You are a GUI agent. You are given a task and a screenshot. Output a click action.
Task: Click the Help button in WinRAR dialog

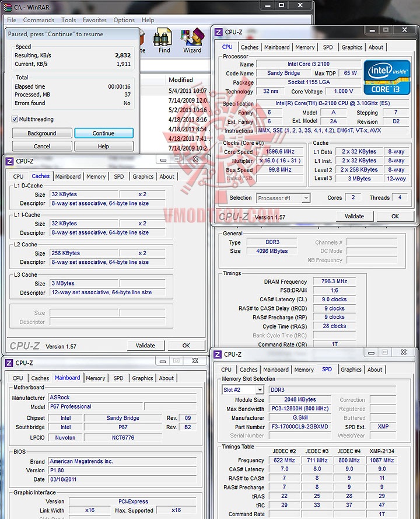103,146
